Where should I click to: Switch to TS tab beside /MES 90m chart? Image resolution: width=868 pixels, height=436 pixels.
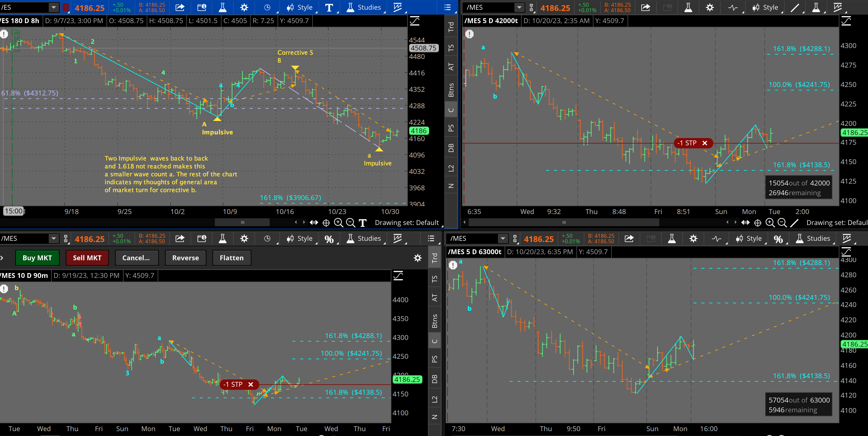(435, 279)
